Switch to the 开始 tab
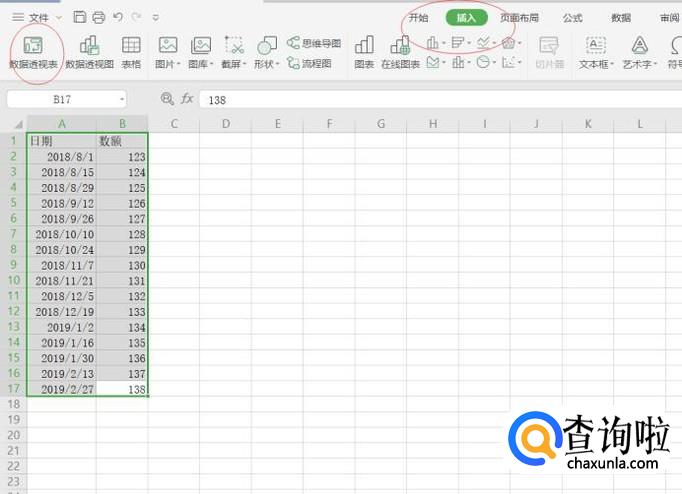Screen dimensions: 682x494 pos(418,17)
